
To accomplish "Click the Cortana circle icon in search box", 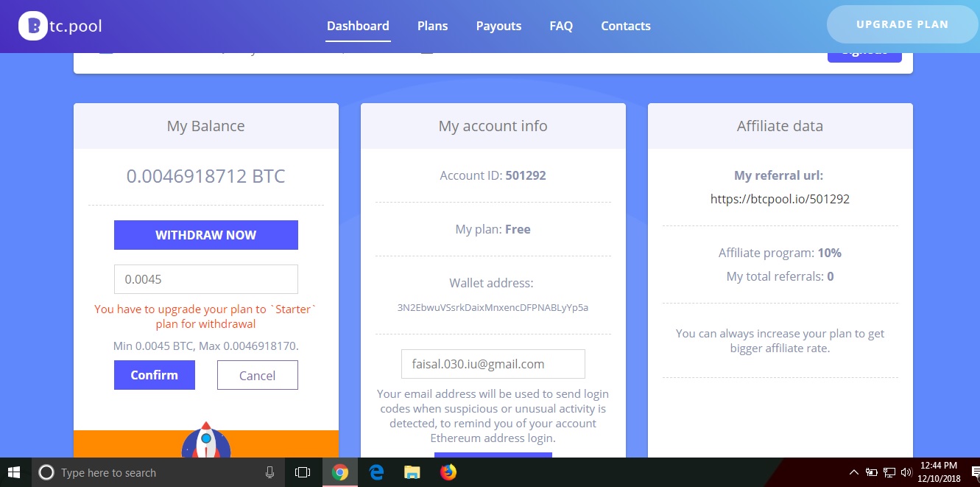I will tap(46, 473).
